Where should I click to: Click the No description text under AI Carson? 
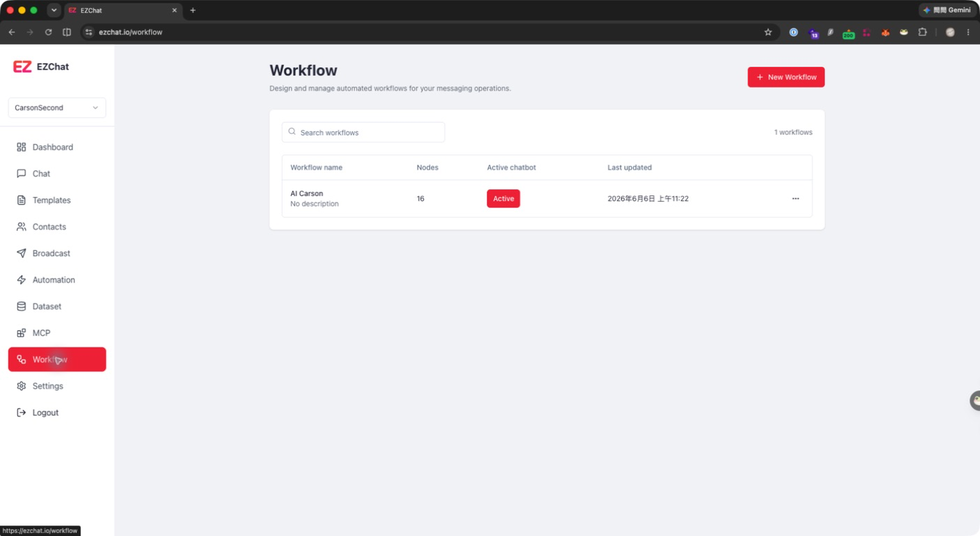315,204
